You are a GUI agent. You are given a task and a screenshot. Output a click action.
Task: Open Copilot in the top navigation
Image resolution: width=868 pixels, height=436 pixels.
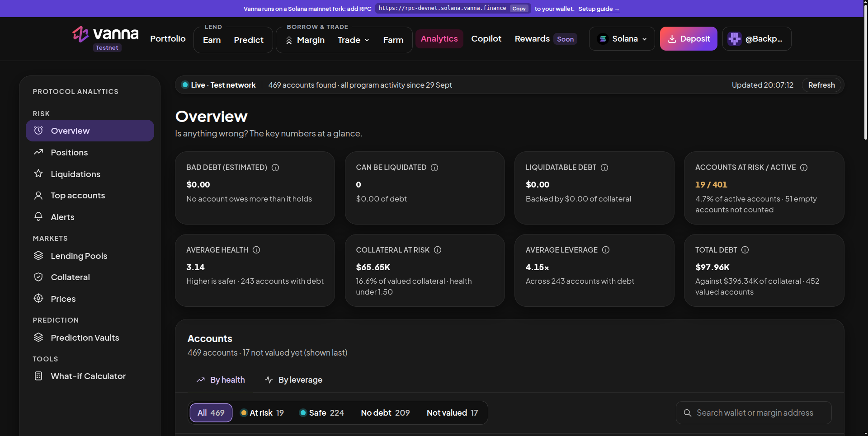point(486,39)
